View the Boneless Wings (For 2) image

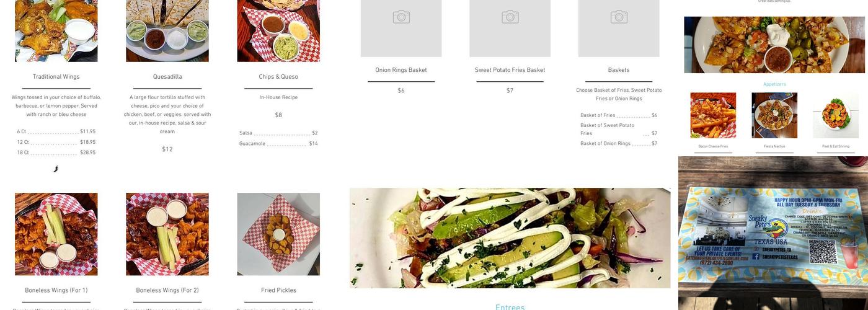pos(167,234)
